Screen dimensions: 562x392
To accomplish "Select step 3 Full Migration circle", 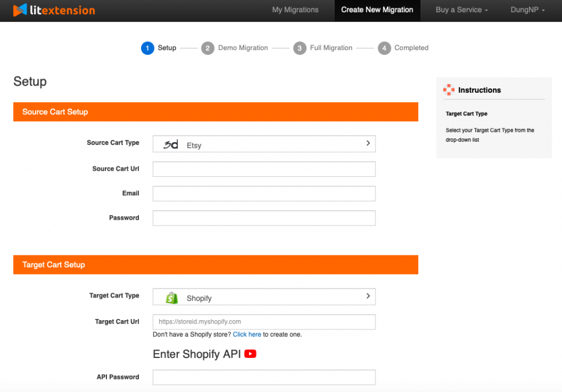I will tap(300, 48).
